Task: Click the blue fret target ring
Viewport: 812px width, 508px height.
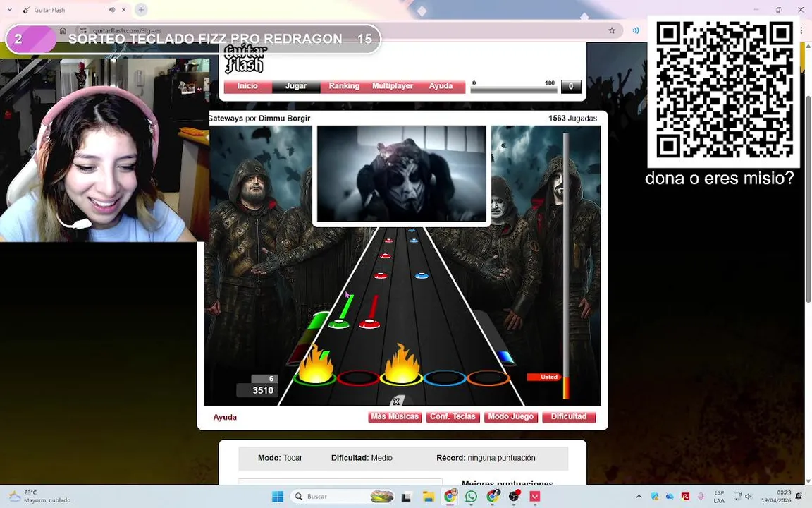Action: (x=444, y=378)
